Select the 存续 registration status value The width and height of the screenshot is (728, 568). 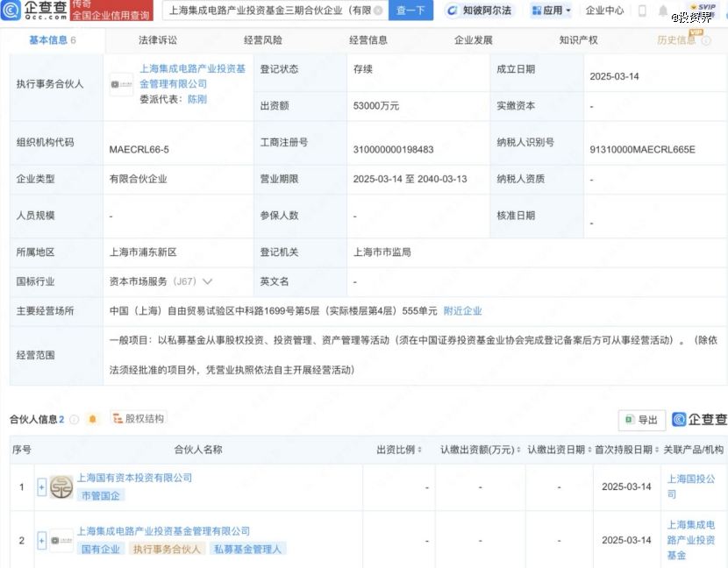[x=363, y=69]
